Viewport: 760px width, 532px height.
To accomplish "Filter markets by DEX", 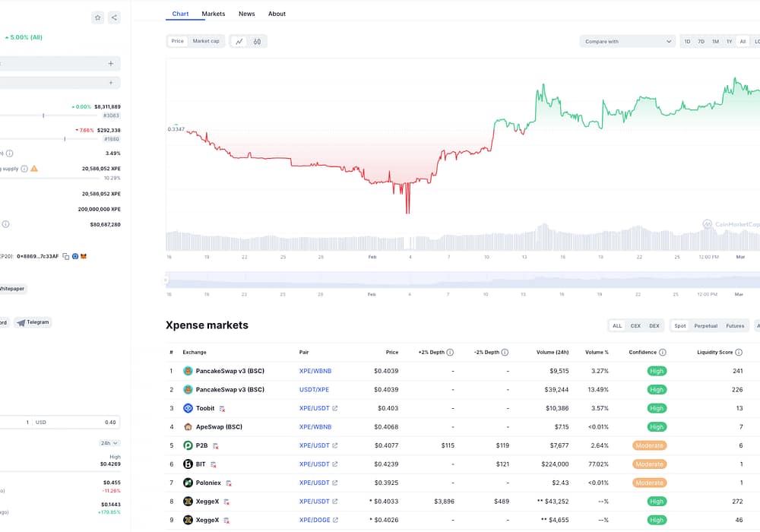I will [x=654, y=325].
